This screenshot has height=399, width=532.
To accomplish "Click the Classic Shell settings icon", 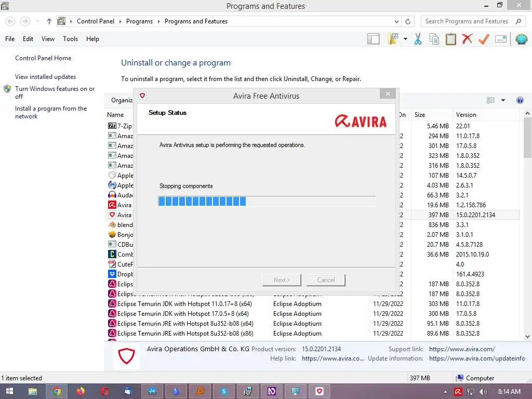I will [x=521, y=39].
